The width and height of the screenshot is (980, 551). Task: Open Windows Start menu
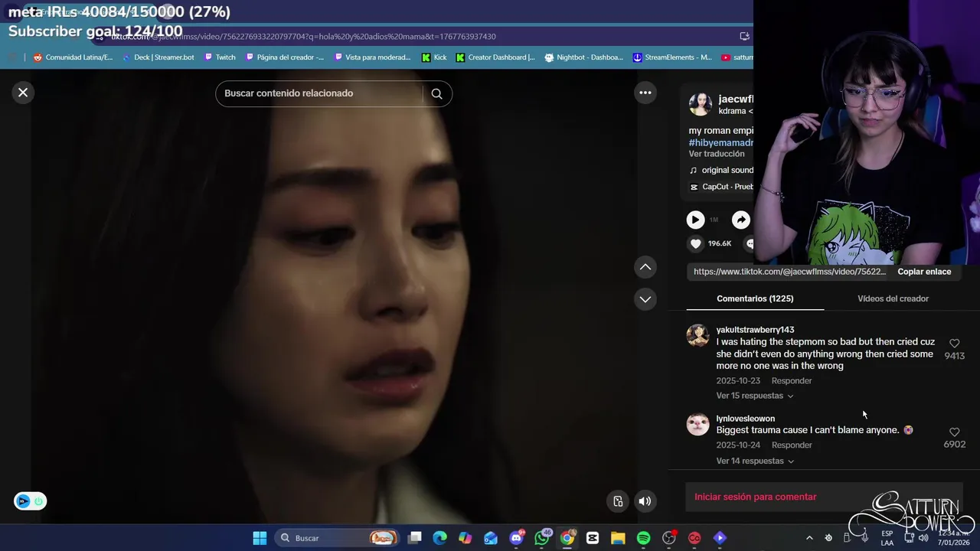point(260,538)
